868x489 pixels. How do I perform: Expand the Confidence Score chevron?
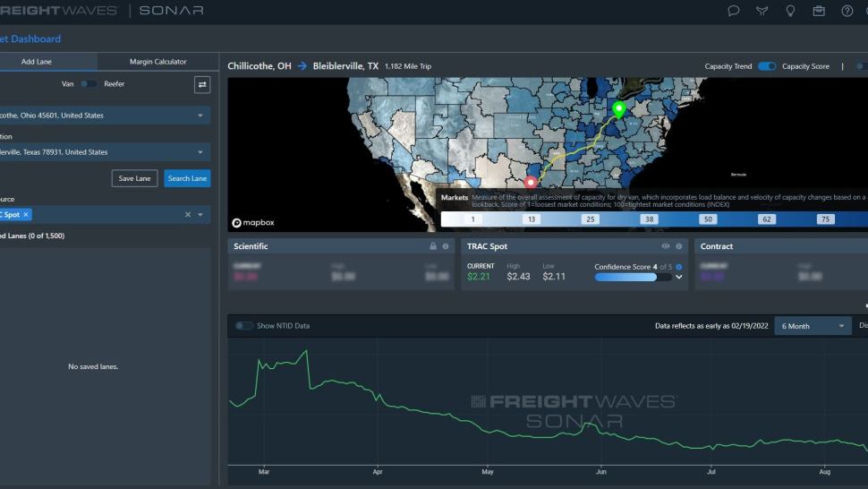pyautogui.click(x=678, y=277)
